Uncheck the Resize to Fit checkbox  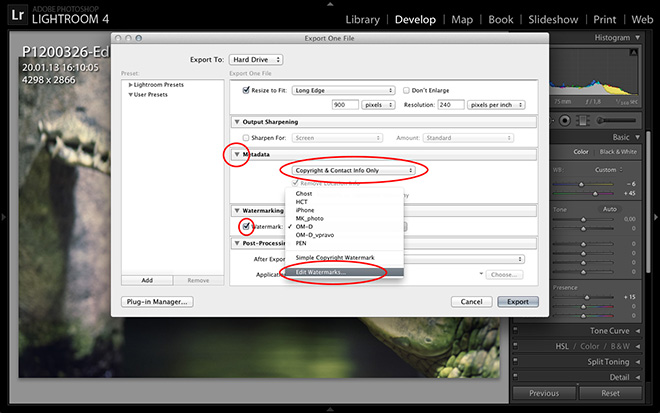pos(246,90)
